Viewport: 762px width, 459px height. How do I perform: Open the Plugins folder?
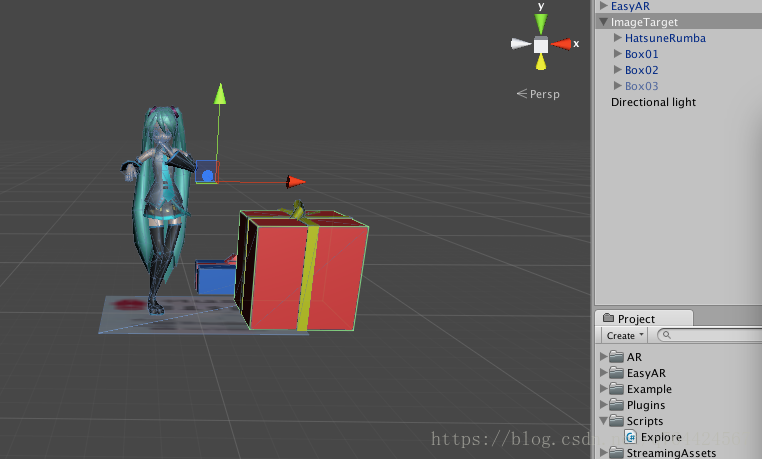pyautogui.click(x=645, y=405)
